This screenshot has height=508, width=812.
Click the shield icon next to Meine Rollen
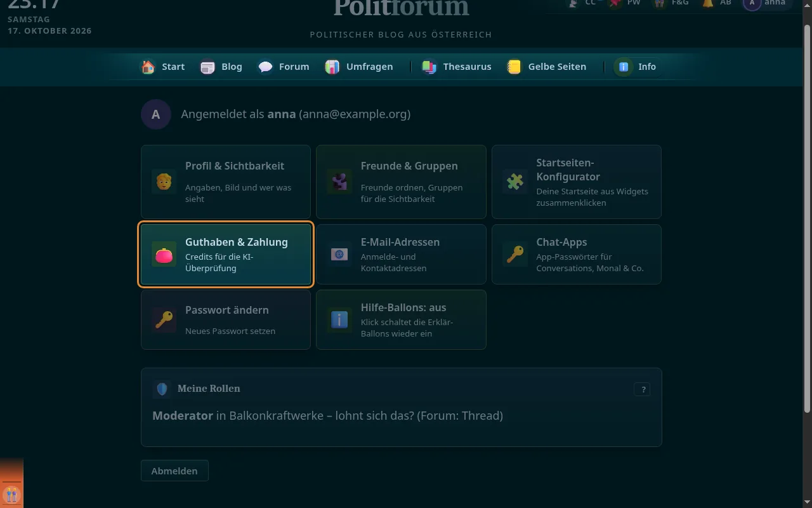(162, 389)
